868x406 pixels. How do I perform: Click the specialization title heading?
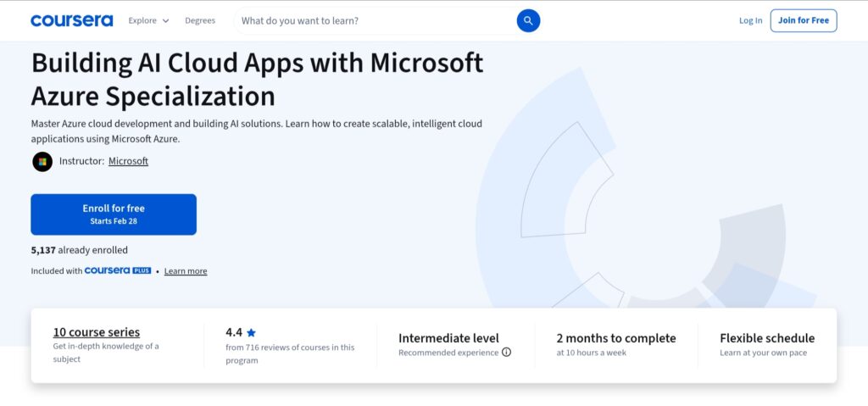258,79
